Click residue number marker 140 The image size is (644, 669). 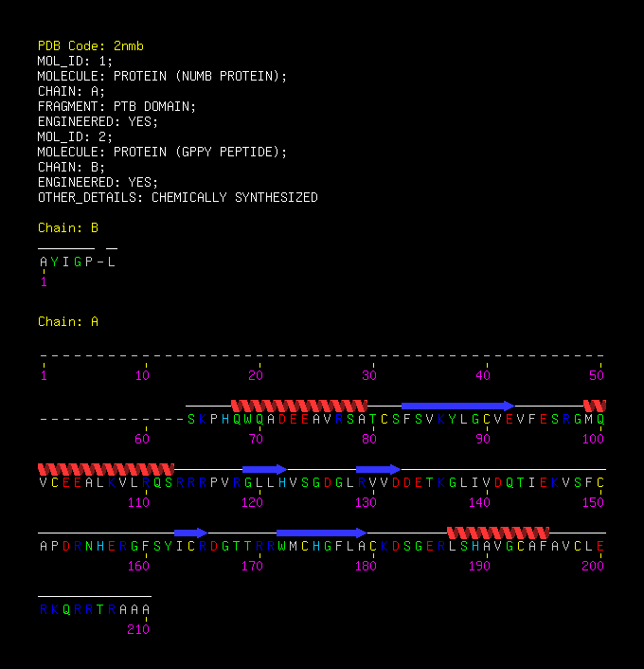[480, 502]
